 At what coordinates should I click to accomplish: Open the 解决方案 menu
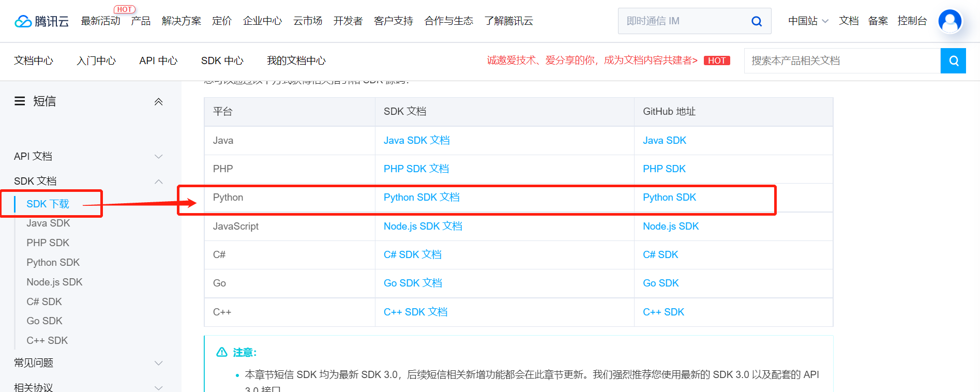pyautogui.click(x=182, y=21)
